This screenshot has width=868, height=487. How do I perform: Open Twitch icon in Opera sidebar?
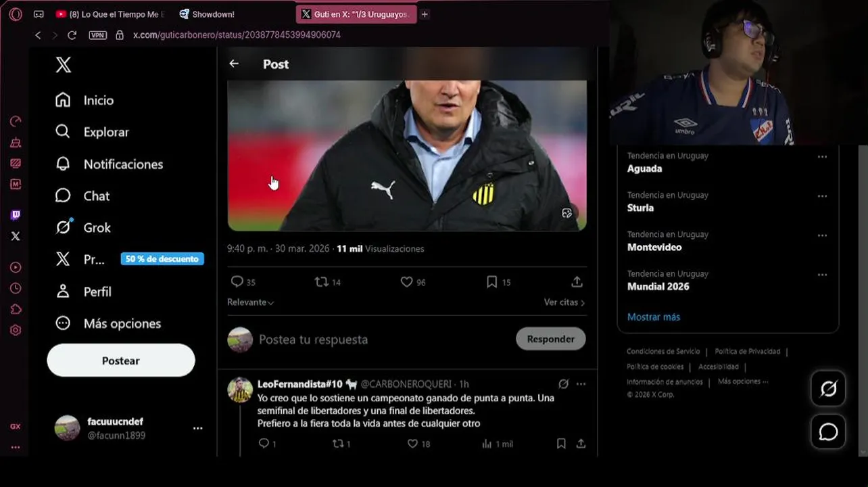point(16,215)
